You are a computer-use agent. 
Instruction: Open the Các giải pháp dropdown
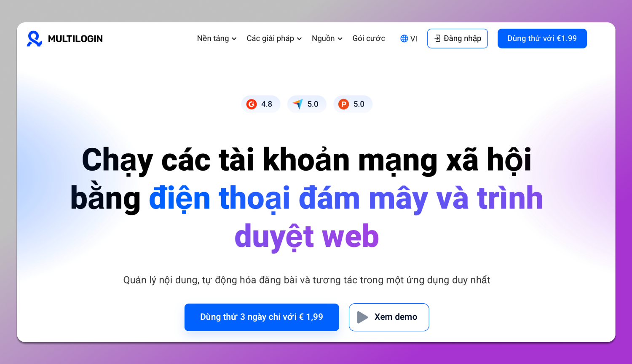pos(274,38)
